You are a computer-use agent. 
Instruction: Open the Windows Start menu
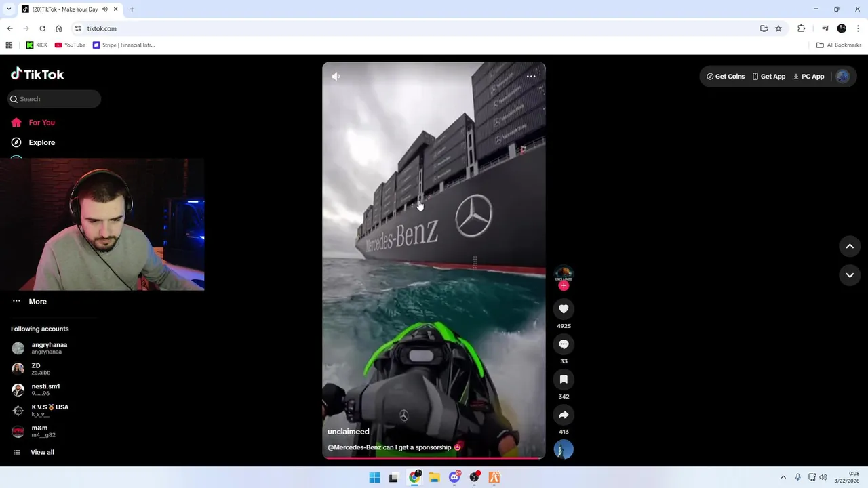[x=374, y=478]
